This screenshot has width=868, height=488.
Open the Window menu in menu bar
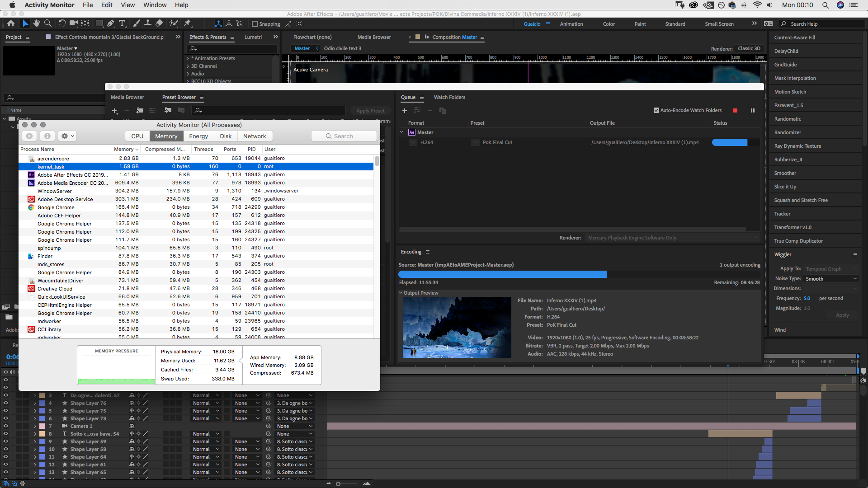155,5
